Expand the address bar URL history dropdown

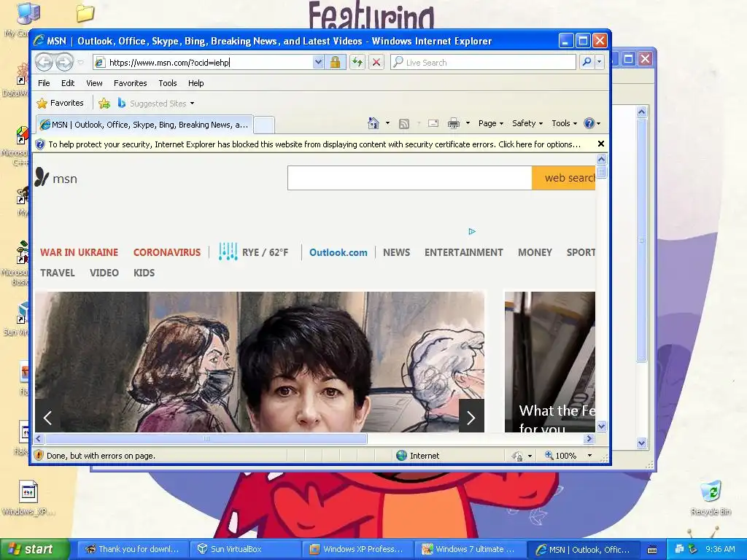tap(318, 62)
